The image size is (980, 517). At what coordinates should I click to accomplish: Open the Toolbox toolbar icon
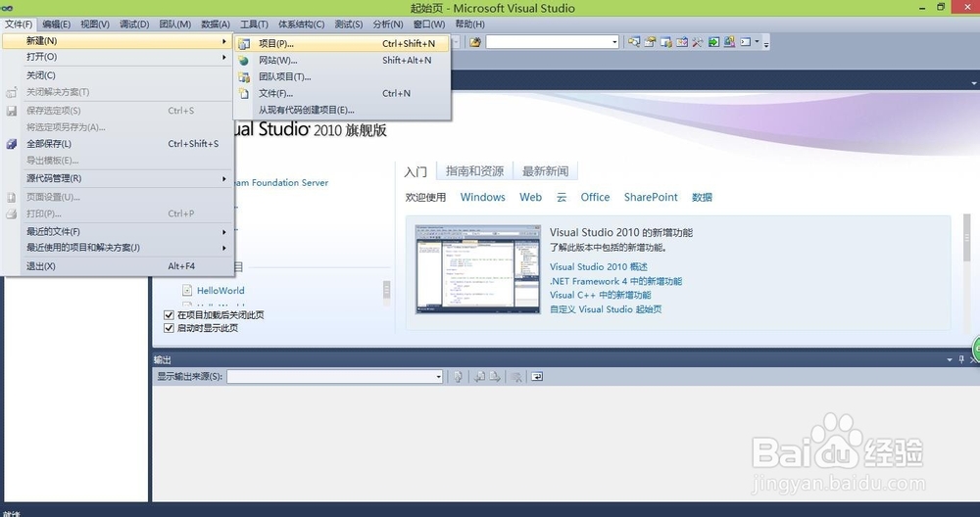click(x=698, y=42)
